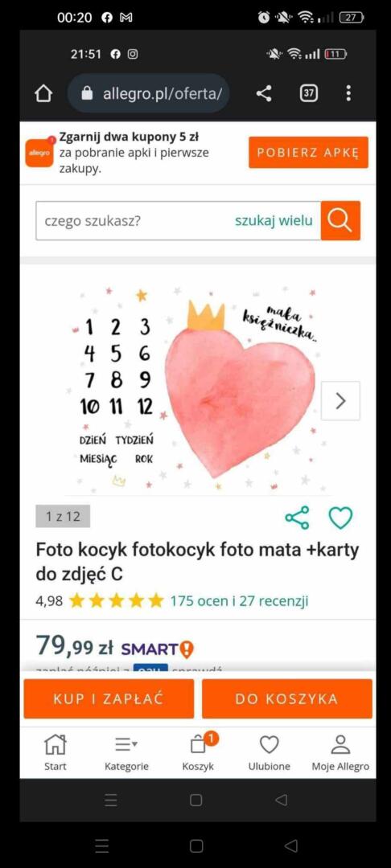The width and height of the screenshot is (391, 868).
Task: Tap the heart product image thumbnail
Action: (x=197, y=389)
